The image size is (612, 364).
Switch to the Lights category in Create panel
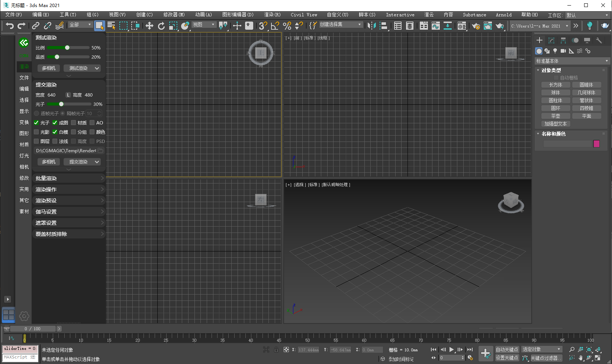pyautogui.click(x=555, y=51)
